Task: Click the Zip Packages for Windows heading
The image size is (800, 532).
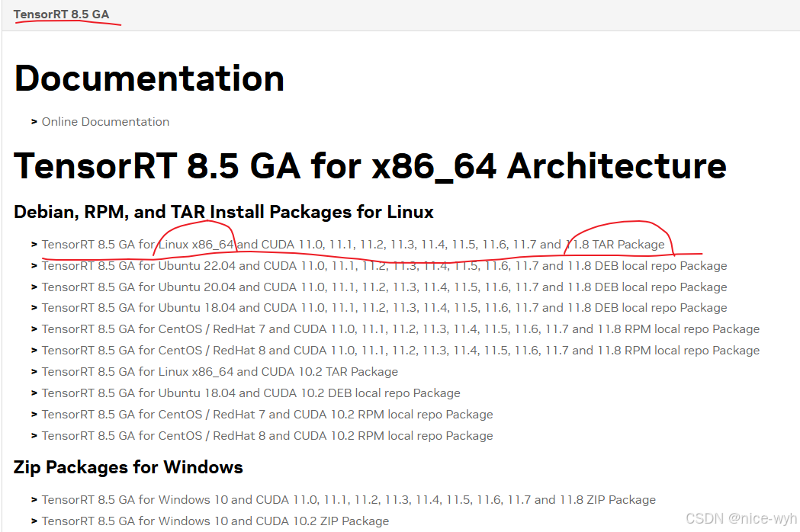Action: 128,468
